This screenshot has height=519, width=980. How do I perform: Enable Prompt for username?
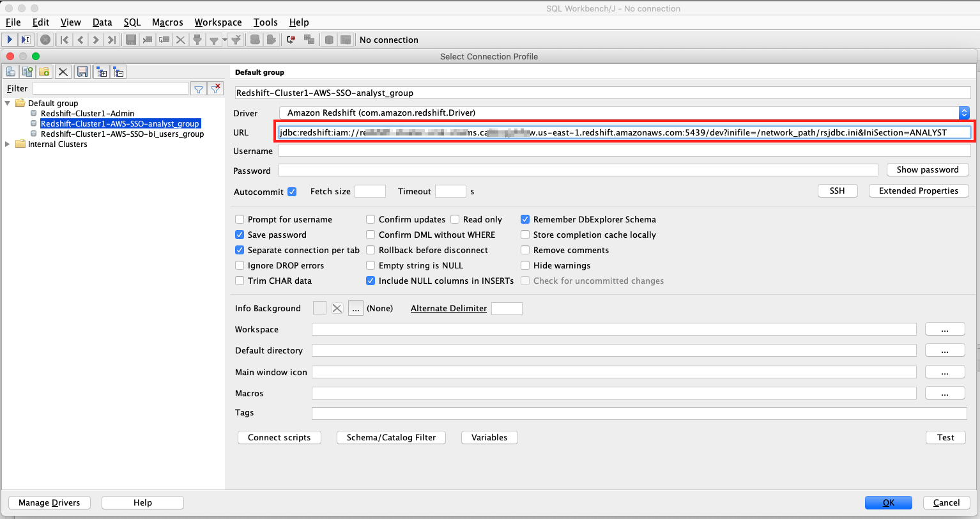(x=240, y=219)
